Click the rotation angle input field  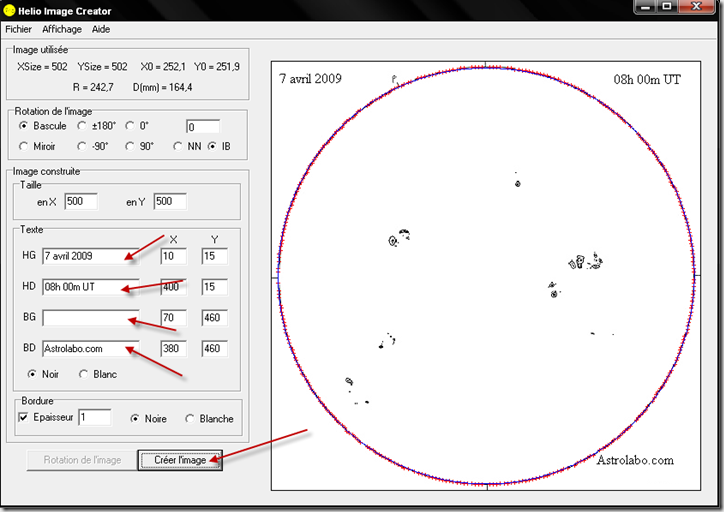pyautogui.click(x=203, y=126)
